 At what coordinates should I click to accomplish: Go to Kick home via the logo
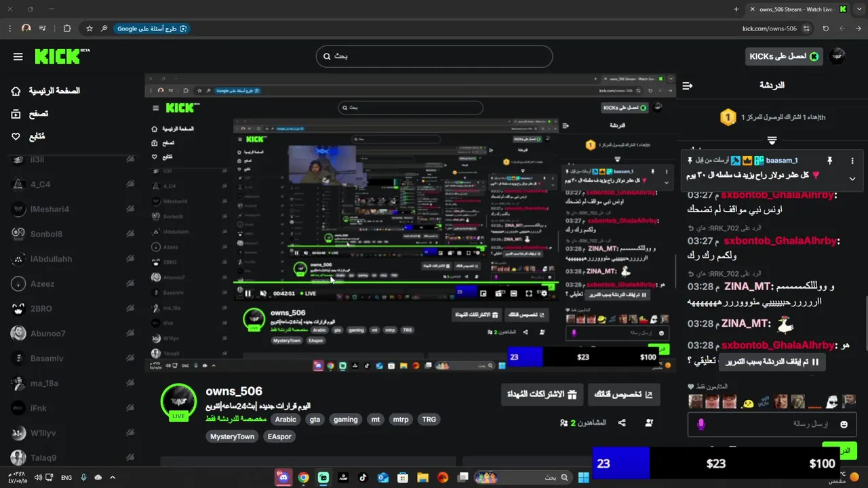coord(62,56)
